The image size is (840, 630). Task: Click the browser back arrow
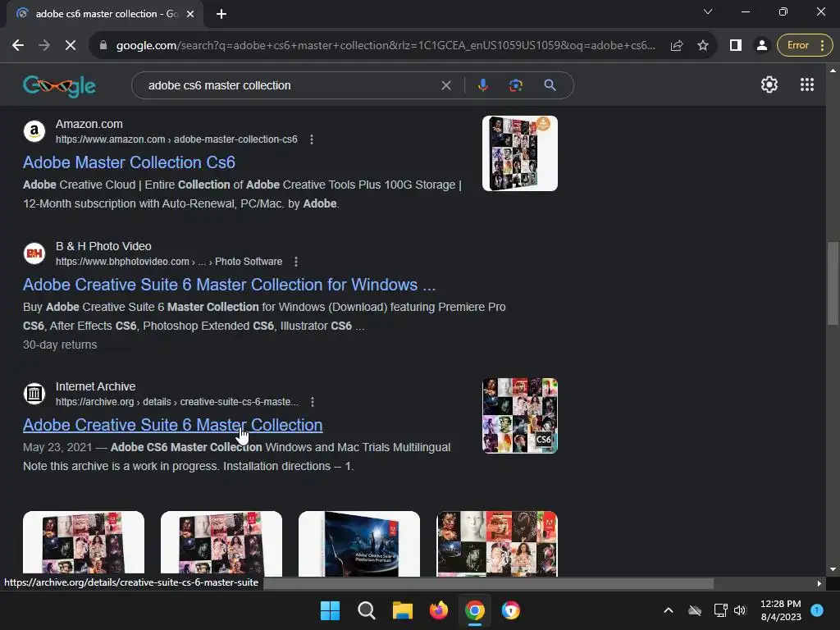point(18,46)
